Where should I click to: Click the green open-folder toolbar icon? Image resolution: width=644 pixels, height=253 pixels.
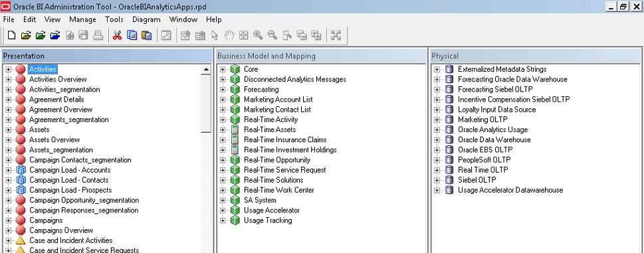coord(41,36)
